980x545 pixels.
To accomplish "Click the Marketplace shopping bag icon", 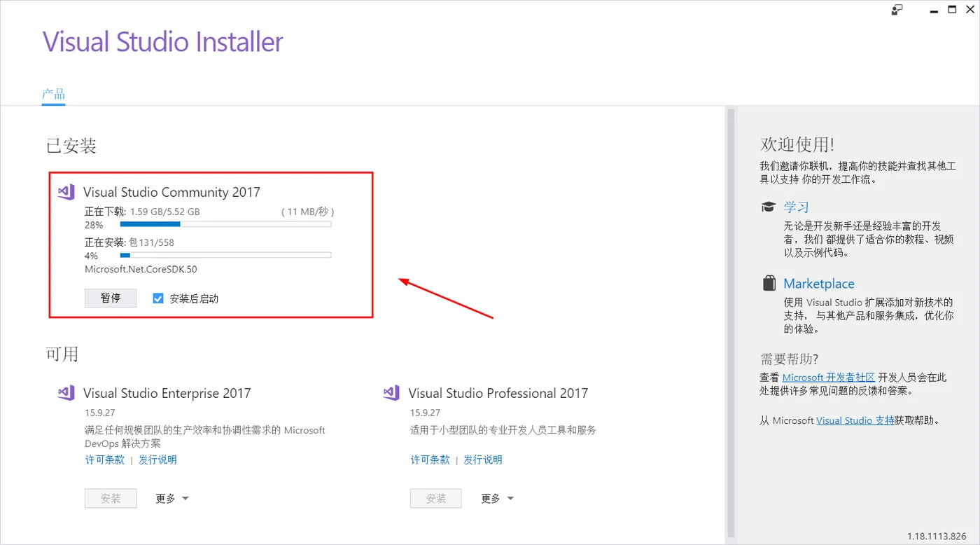I will (x=769, y=283).
